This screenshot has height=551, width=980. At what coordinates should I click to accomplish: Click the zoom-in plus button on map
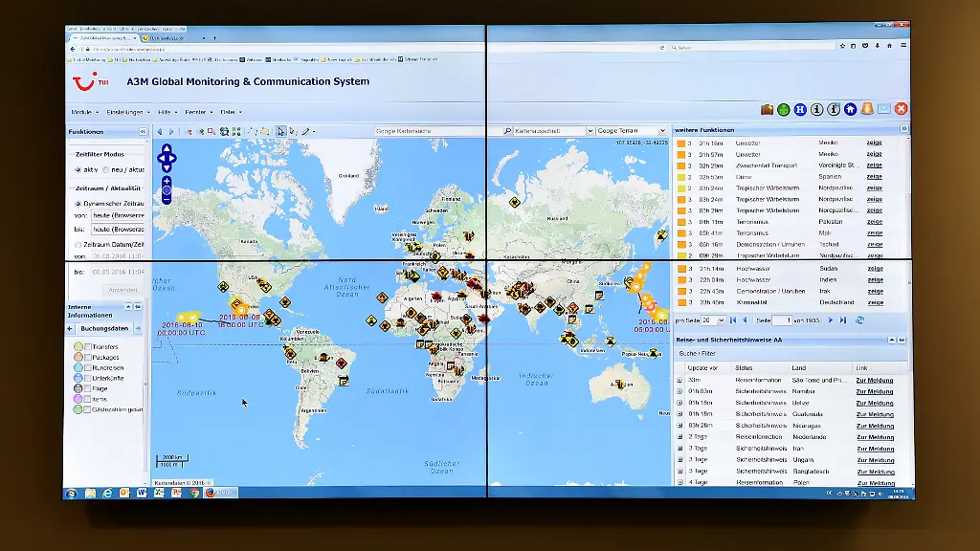click(x=167, y=181)
